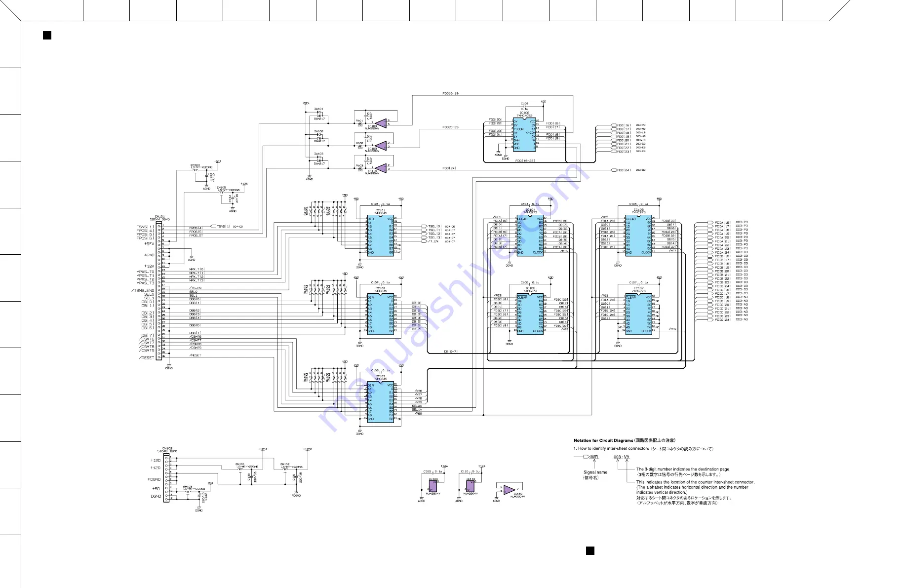Image resolution: width=903 pixels, height=588 pixels.
Task: Click the '+5FA' pin label on CN101
Action: pyautogui.click(x=149, y=243)
